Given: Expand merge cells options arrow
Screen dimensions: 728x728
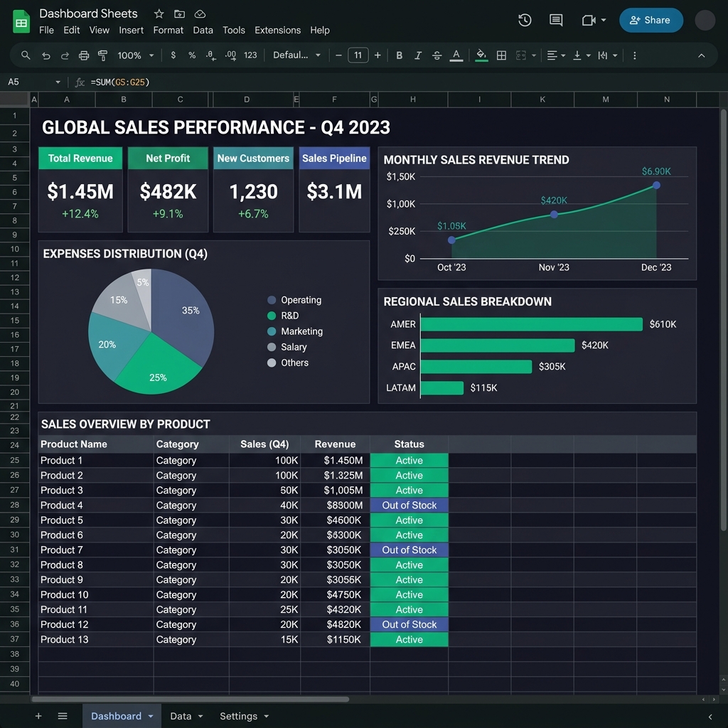Looking at the screenshot, I should pyautogui.click(x=534, y=55).
